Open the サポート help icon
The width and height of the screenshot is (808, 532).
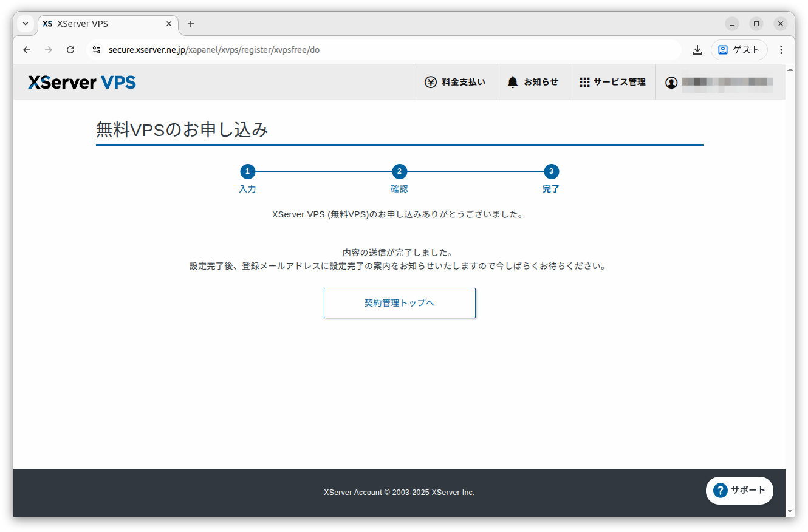click(722, 490)
